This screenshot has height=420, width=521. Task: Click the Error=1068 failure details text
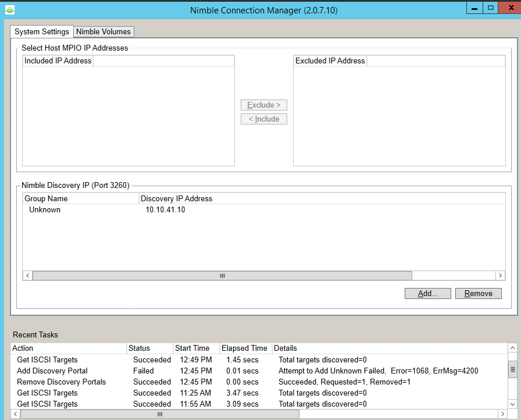378,371
